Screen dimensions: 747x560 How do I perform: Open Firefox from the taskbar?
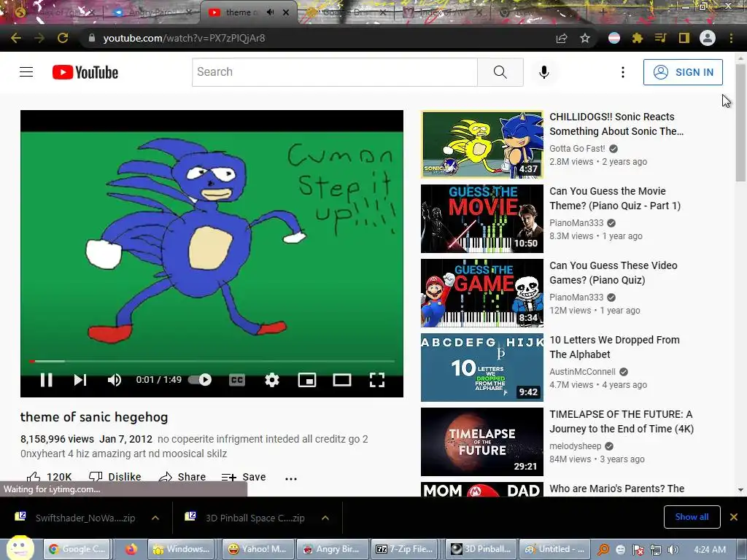point(131,549)
